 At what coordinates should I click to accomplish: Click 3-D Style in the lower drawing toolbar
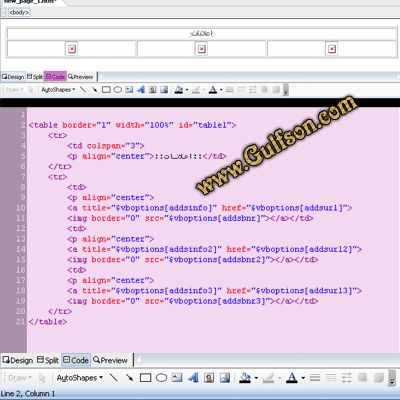click(x=379, y=377)
